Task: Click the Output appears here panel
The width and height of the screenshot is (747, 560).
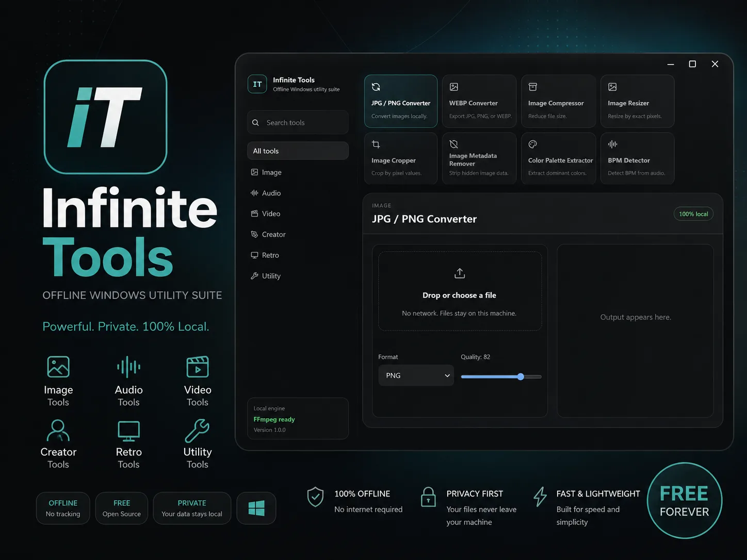Action: click(635, 331)
